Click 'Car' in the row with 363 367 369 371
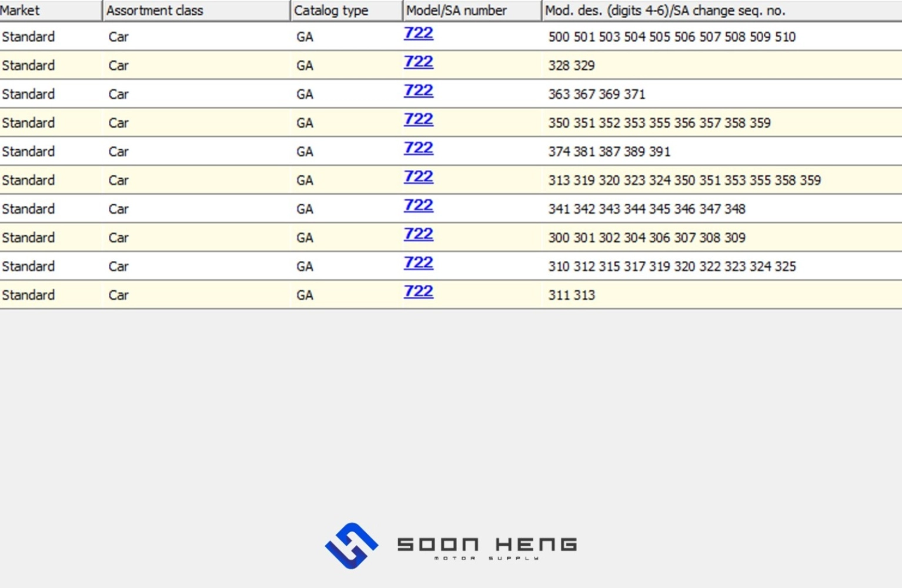902x588 pixels. point(118,94)
